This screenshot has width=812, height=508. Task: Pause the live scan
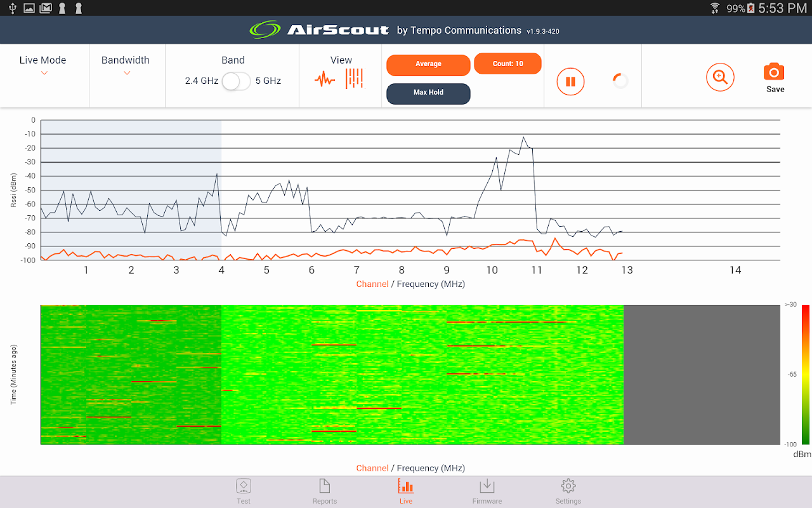tap(570, 81)
